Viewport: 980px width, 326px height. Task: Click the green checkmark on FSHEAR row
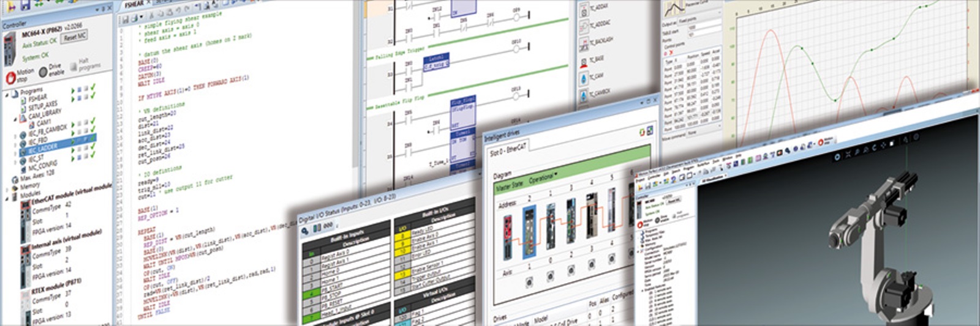point(93,87)
